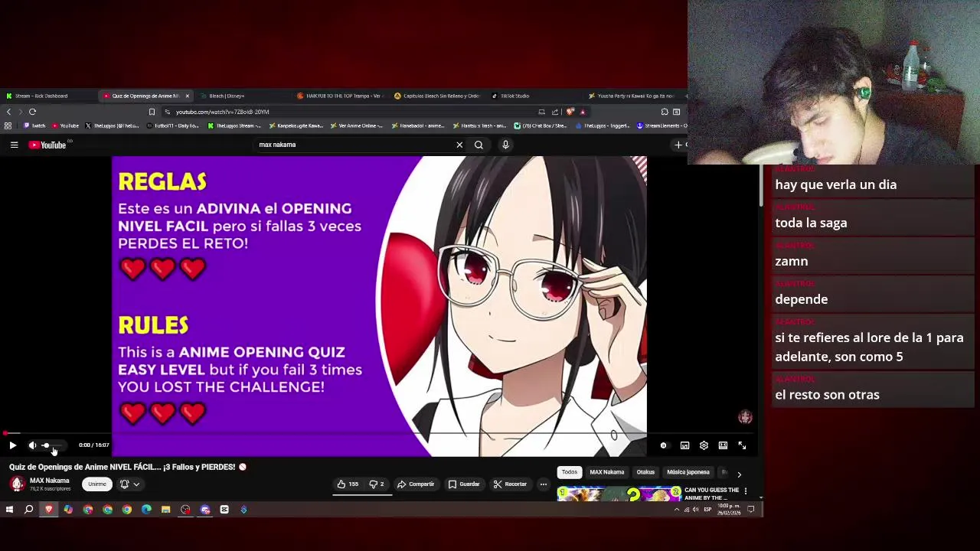Select the Otakus filter chip

point(645,472)
